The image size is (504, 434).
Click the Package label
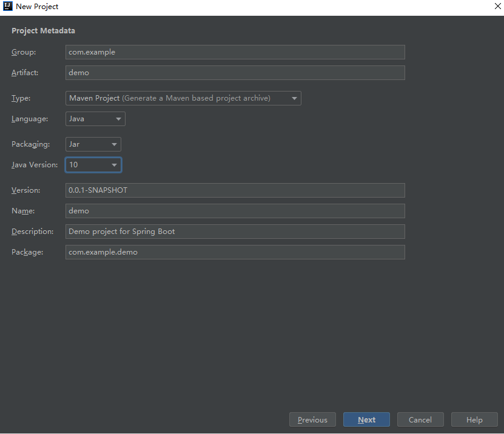coord(27,252)
